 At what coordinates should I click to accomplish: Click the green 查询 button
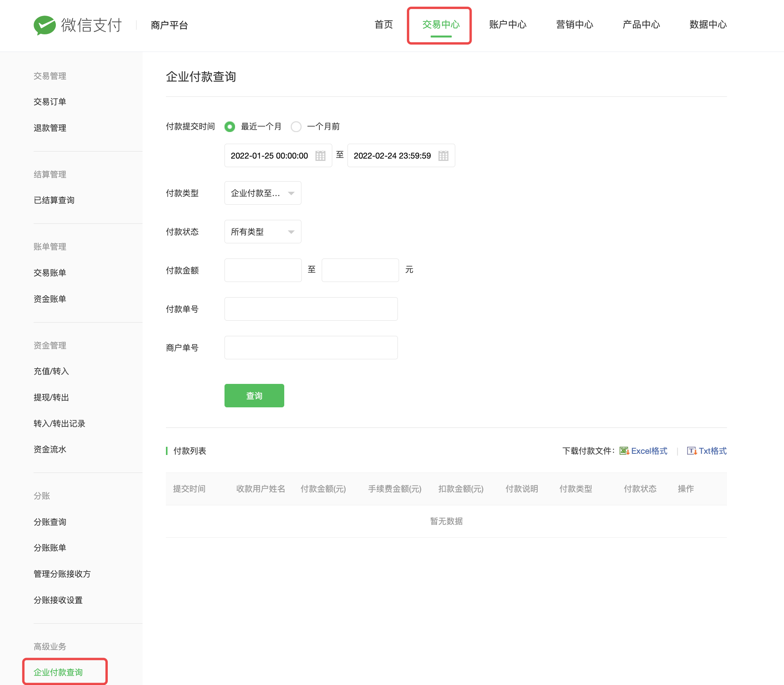[x=254, y=396]
